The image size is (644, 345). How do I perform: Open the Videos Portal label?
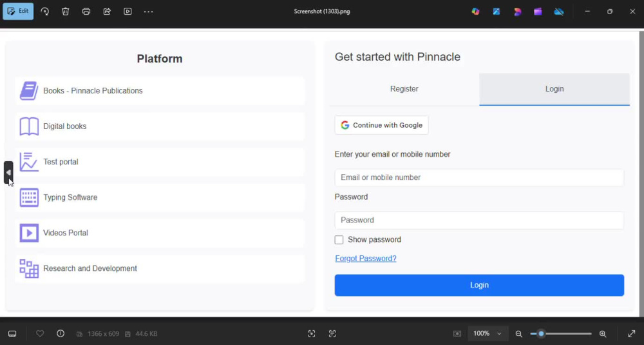[x=66, y=233]
